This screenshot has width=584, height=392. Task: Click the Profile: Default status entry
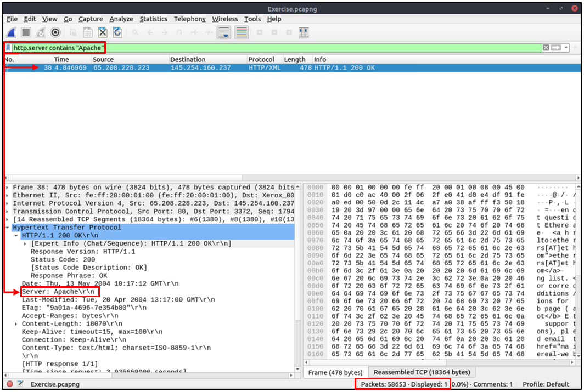[x=546, y=384]
